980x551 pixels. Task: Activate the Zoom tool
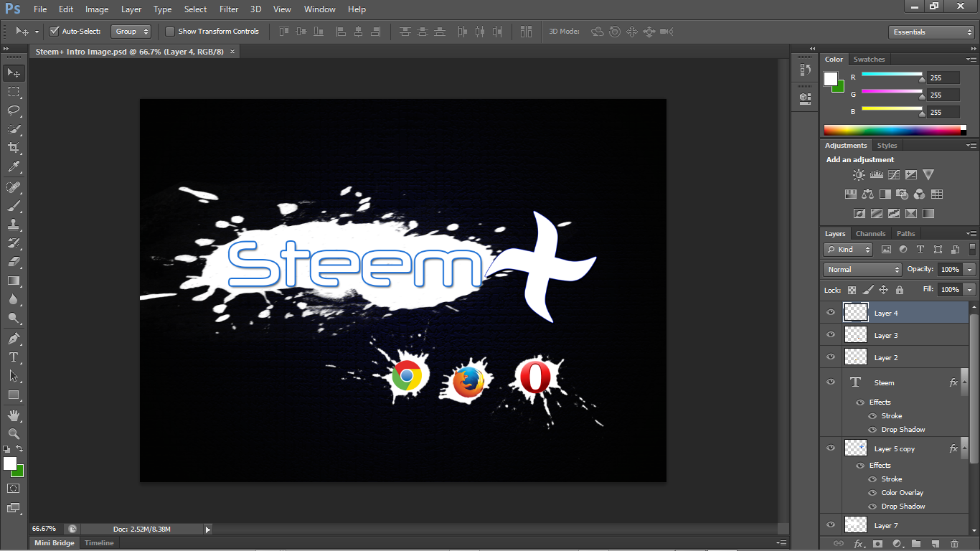[14, 434]
